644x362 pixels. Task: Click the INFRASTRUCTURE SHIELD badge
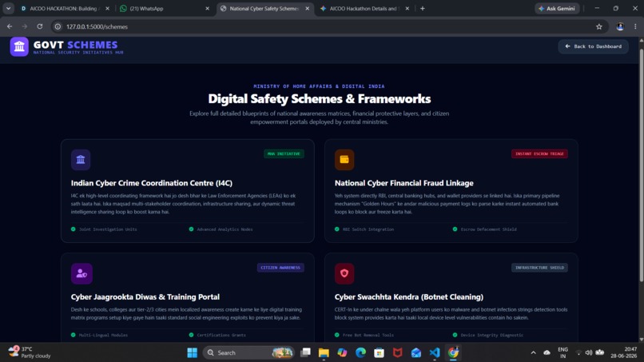tap(539, 268)
